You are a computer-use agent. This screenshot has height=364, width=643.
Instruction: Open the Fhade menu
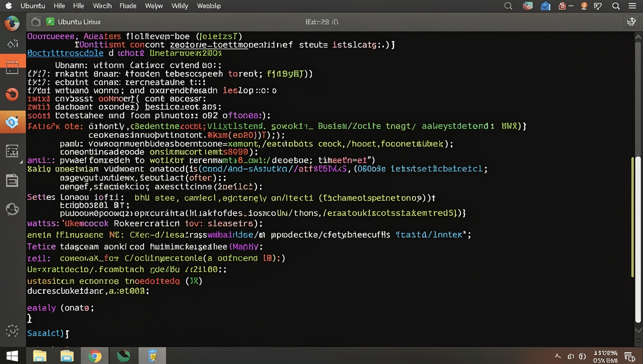(x=128, y=6)
